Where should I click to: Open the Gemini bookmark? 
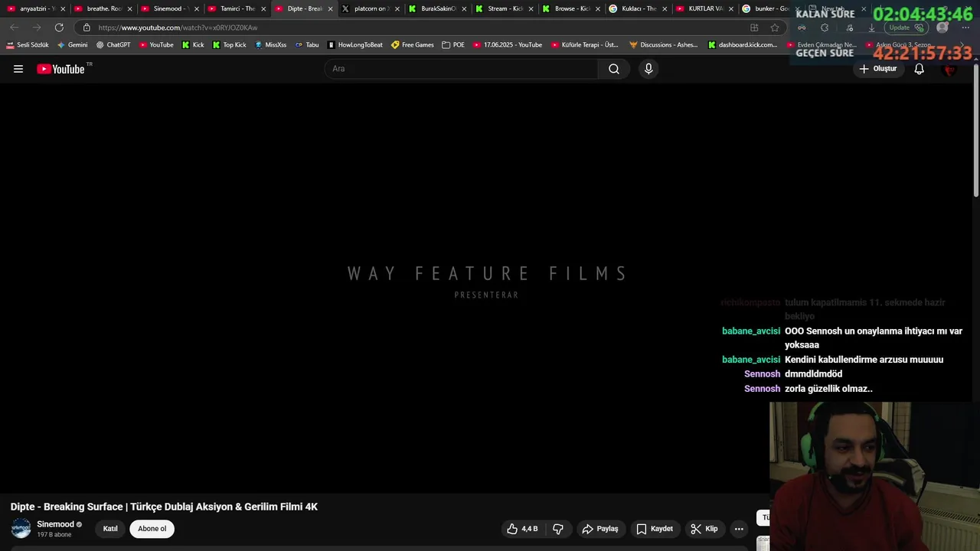point(73,45)
